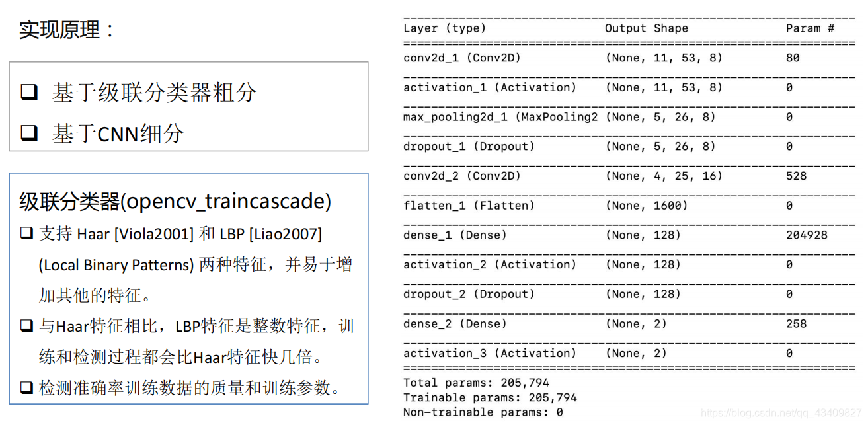Click the line beginning 与Haar特征相比

tap(196, 327)
